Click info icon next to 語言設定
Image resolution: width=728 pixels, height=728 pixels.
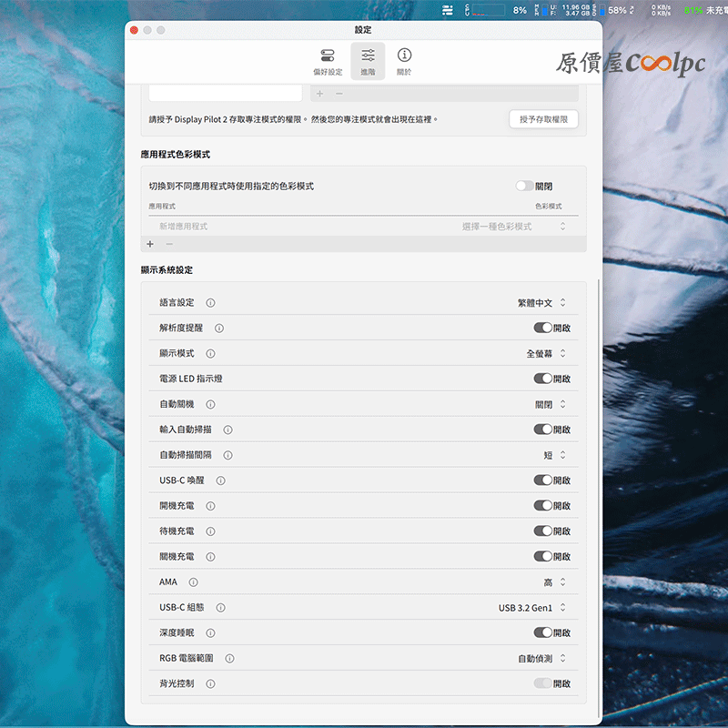210,302
